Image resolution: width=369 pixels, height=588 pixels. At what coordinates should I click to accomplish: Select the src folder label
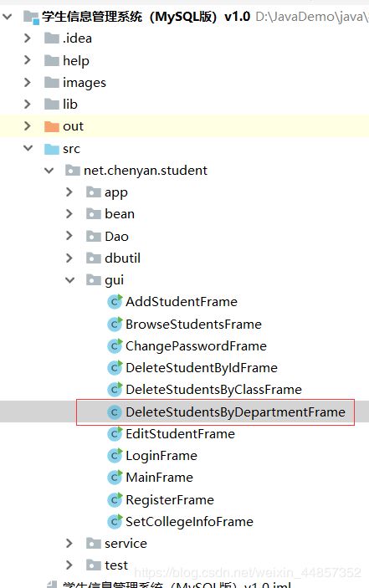pos(72,149)
